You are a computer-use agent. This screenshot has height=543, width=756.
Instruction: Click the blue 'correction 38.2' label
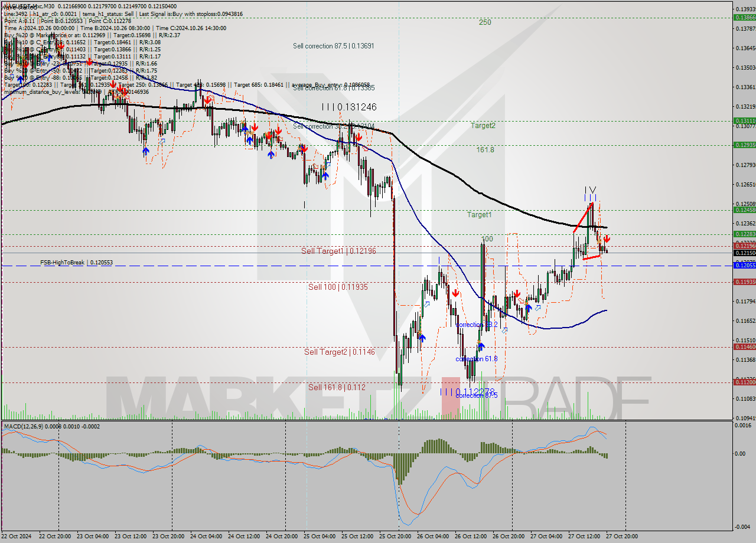click(477, 325)
